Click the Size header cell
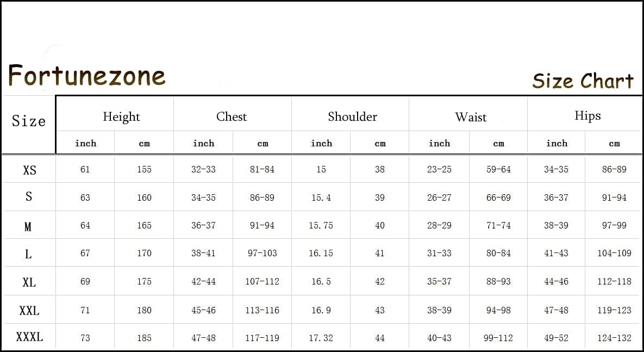 29,121
